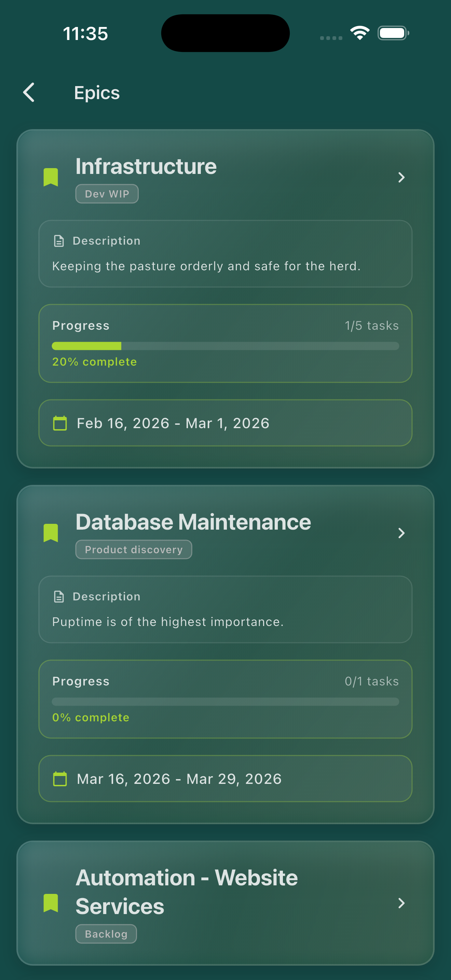451x980 pixels.
Task: Tap the bookmark icon on Infrastructure epic
Action: [51, 177]
